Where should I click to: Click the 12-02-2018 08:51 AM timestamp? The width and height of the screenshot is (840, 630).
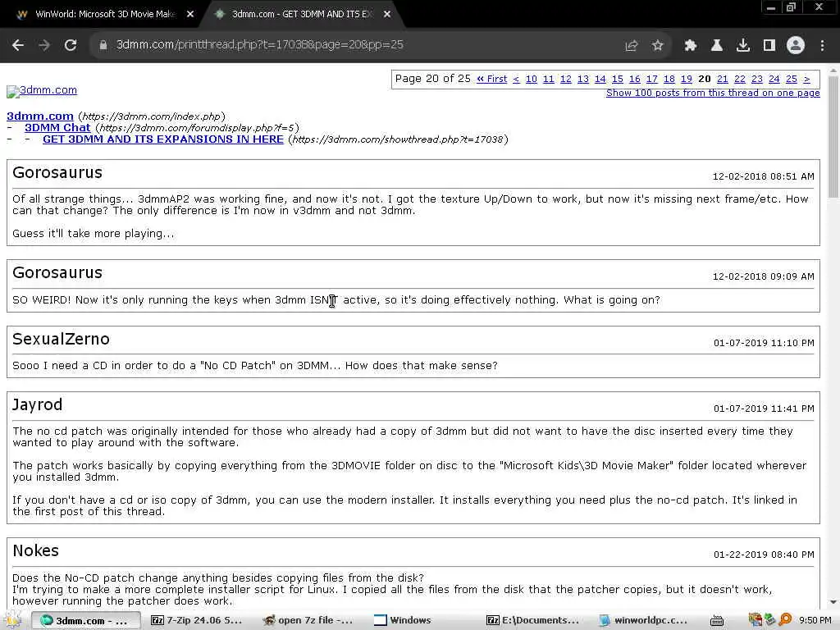764,177
